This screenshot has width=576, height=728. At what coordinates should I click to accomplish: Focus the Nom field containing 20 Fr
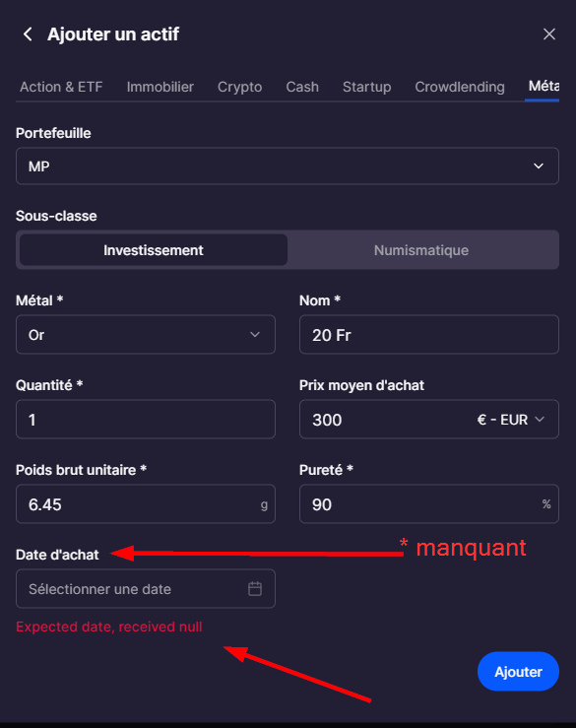429,335
